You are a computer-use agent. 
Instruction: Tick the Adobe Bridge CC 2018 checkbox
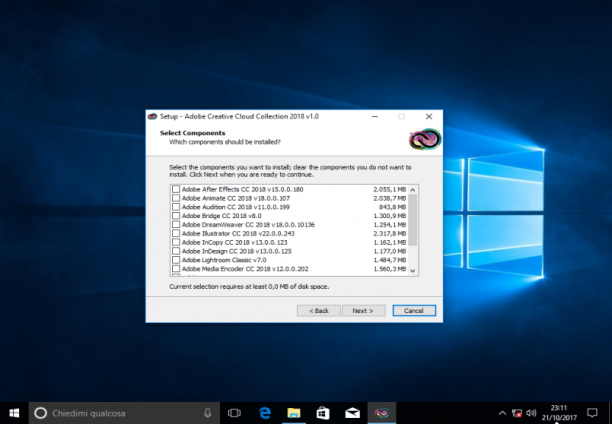[x=176, y=216]
